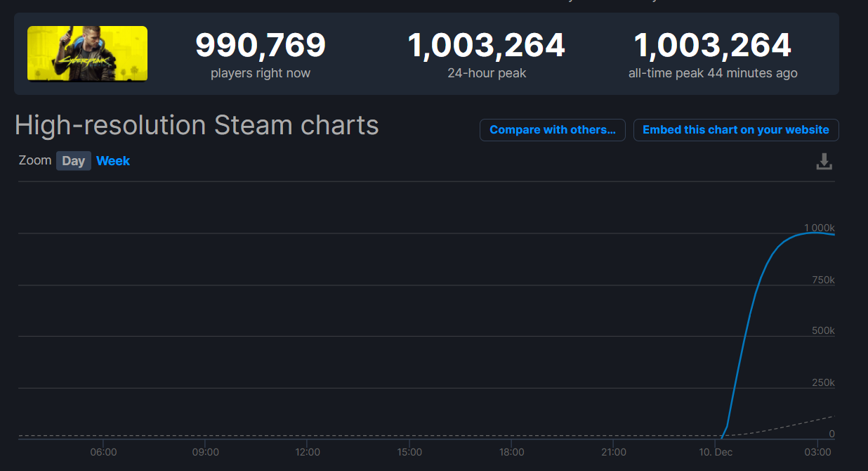
Task: Click the 18:00 time axis label
Action: pyautogui.click(x=512, y=452)
